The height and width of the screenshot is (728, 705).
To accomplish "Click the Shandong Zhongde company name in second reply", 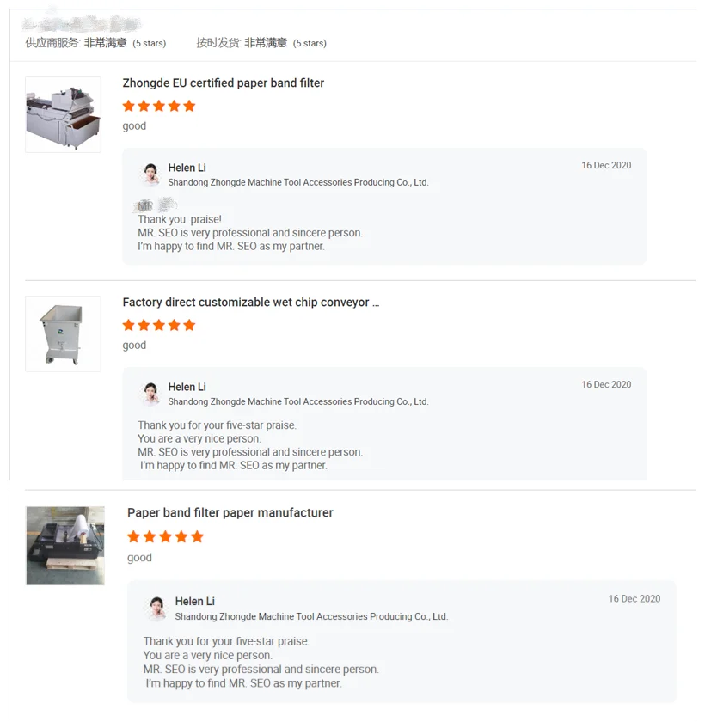I will click(298, 401).
